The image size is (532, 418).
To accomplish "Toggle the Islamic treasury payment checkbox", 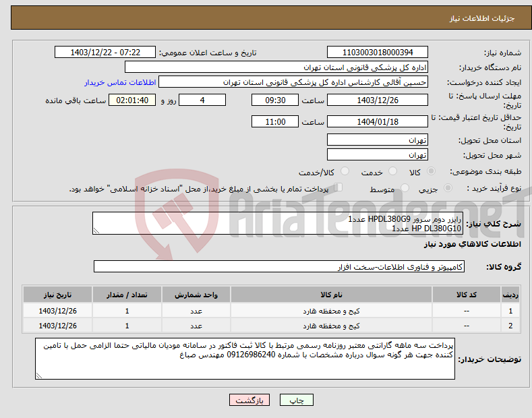I will coord(338,187).
